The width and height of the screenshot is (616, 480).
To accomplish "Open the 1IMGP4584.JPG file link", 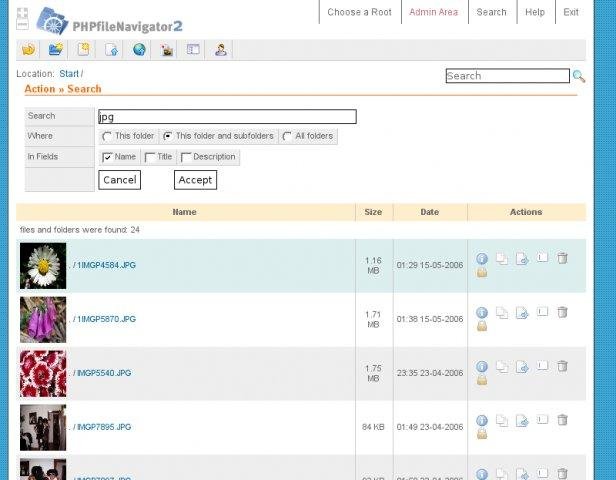I will tap(106, 265).
